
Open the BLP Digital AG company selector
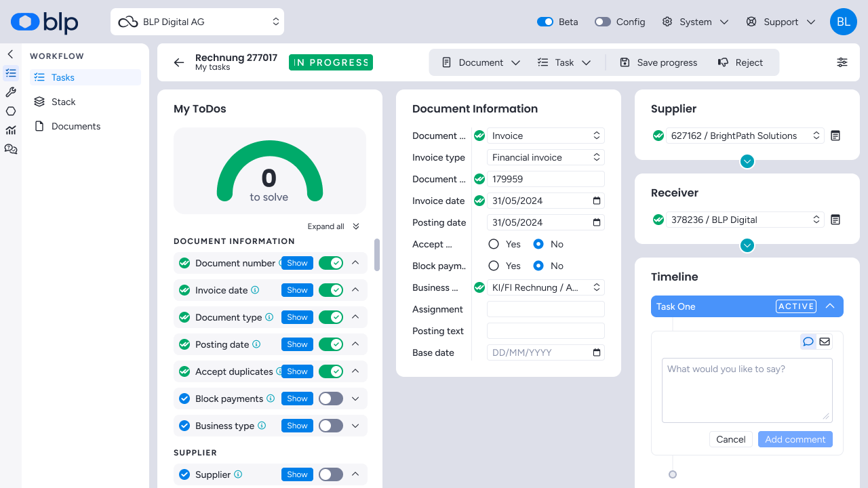[x=197, y=22]
